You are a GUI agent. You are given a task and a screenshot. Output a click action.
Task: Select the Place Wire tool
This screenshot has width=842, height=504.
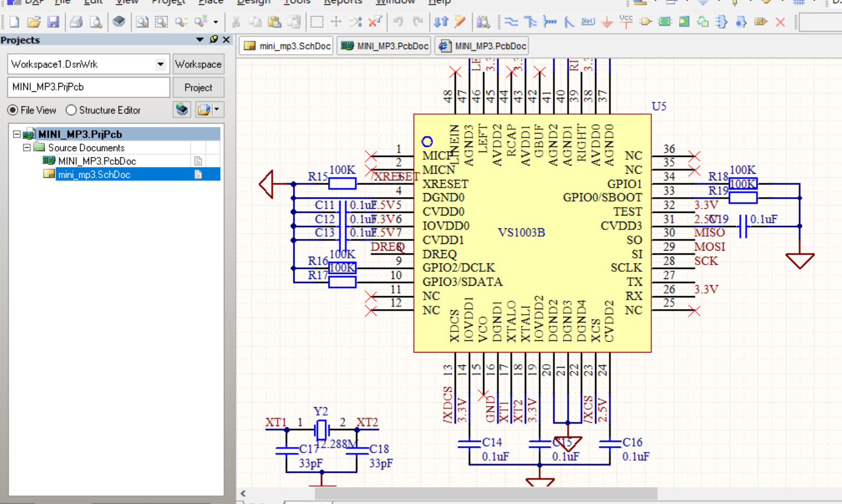coord(511,22)
